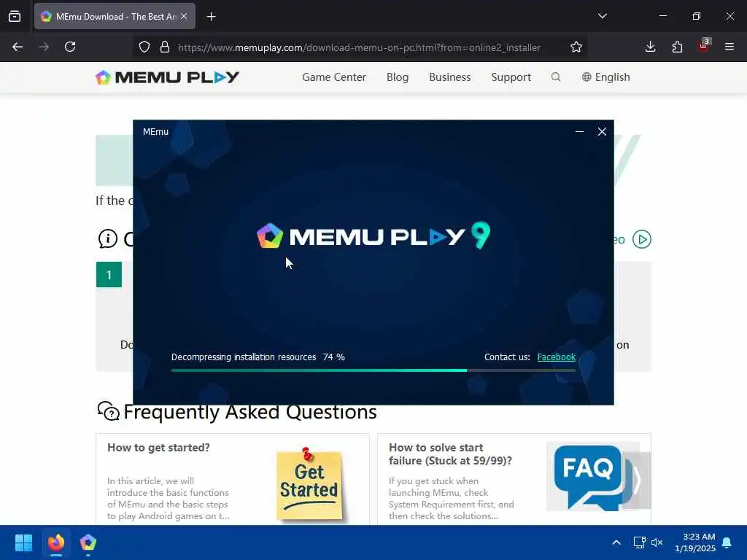
Task: View site security padlock info
Action: click(x=165, y=47)
